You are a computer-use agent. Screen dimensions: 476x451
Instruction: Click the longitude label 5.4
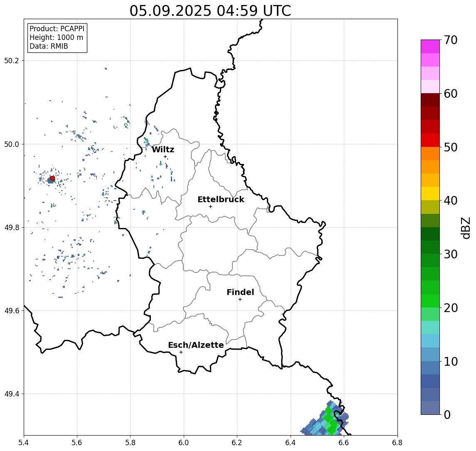(24, 443)
